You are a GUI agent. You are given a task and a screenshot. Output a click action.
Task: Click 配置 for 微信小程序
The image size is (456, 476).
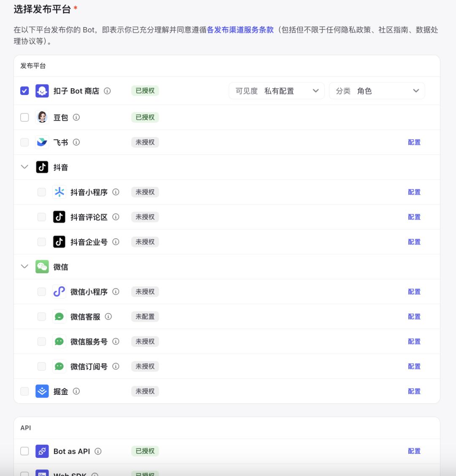coord(414,291)
